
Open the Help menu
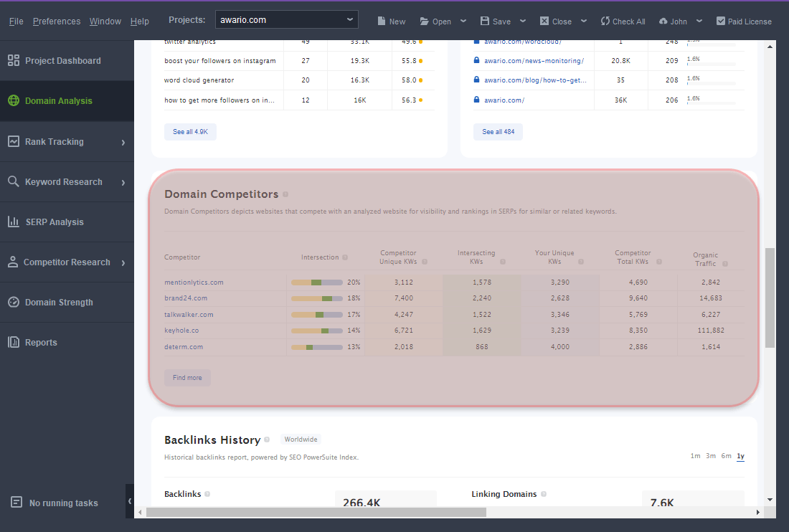click(x=139, y=21)
